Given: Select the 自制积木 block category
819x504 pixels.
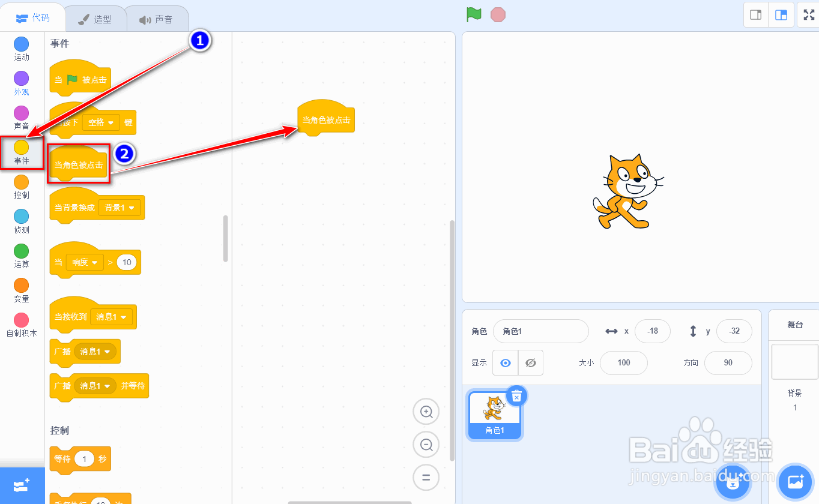Looking at the screenshot, I should pos(22,325).
